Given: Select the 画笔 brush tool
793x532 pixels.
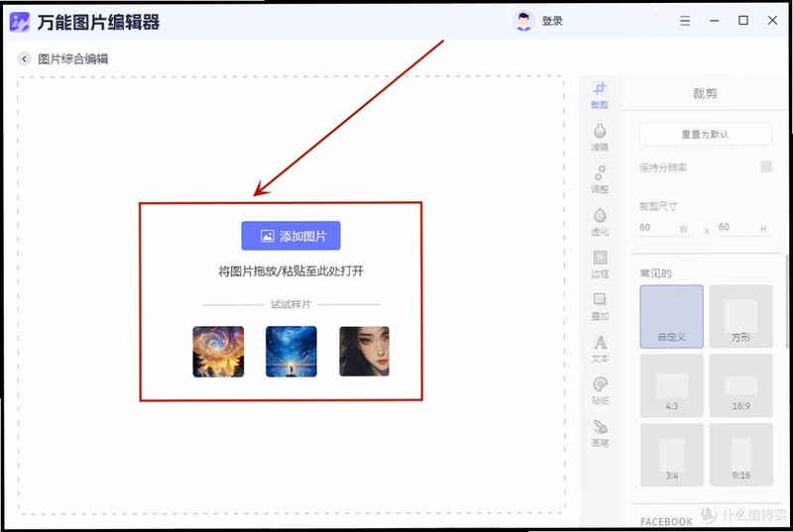Looking at the screenshot, I should pos(600,433).
